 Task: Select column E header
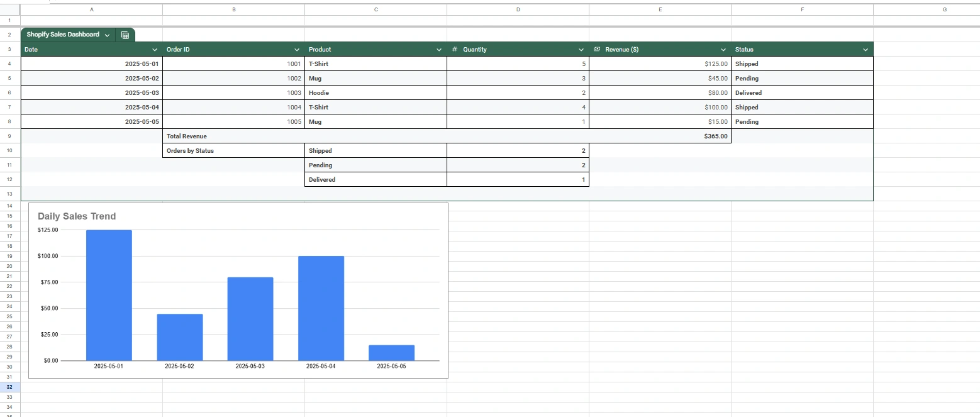[660, 9]
